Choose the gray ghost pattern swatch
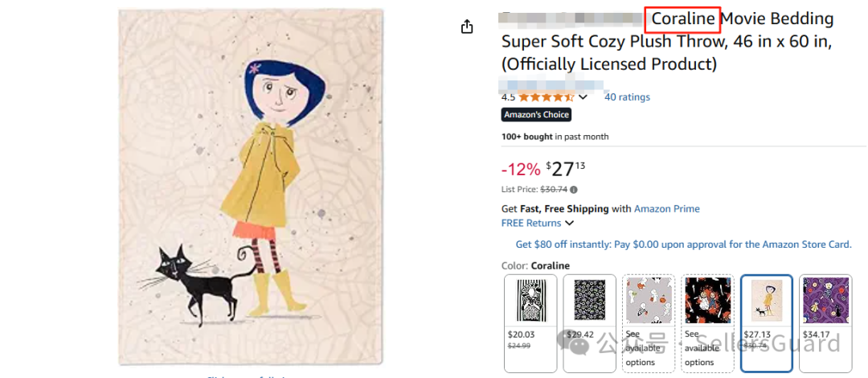 (x=648, y=323)
